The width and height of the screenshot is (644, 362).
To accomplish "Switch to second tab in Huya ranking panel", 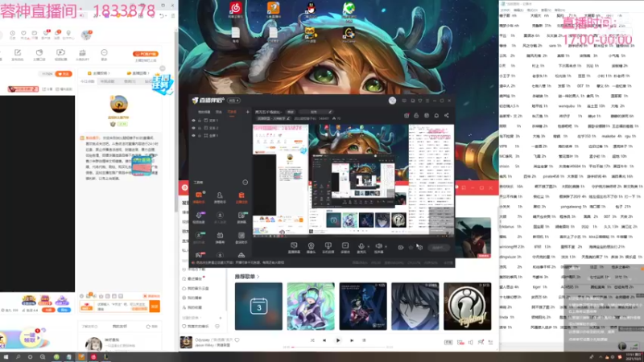I will (107, 81).
